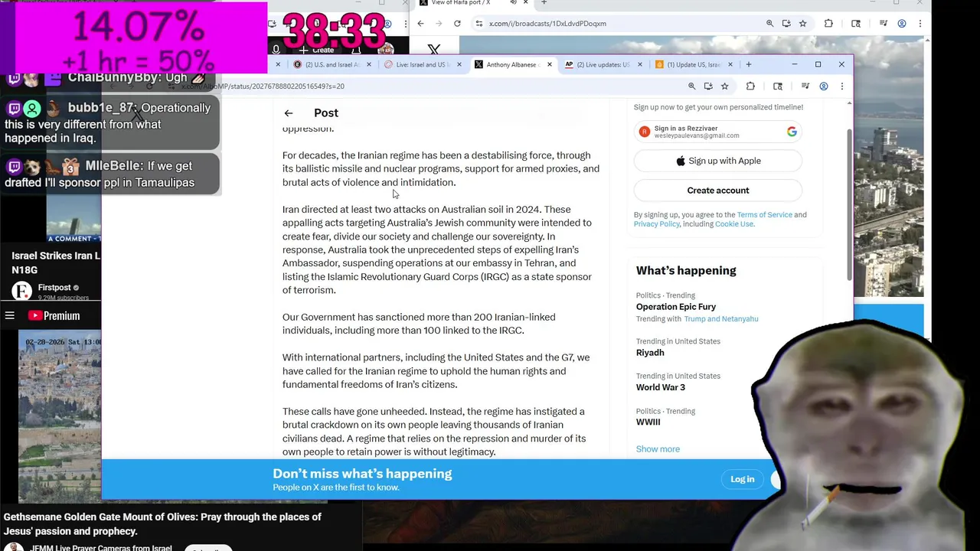980x551 pixels.
Task: Bookmark the Haifa port broadcast page
Action: click(x=802, y=24)
